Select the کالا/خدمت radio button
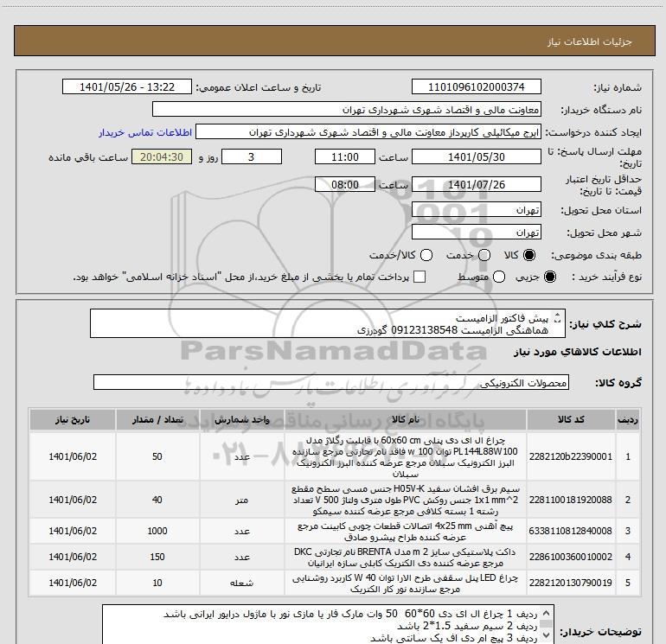Viewport: 666px width, 644px height. point(426,255)
